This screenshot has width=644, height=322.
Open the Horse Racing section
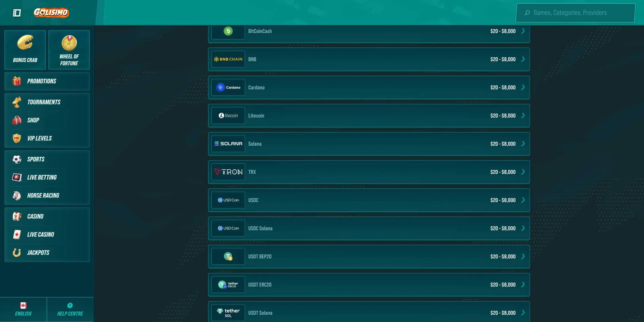[x=43, y=196]
